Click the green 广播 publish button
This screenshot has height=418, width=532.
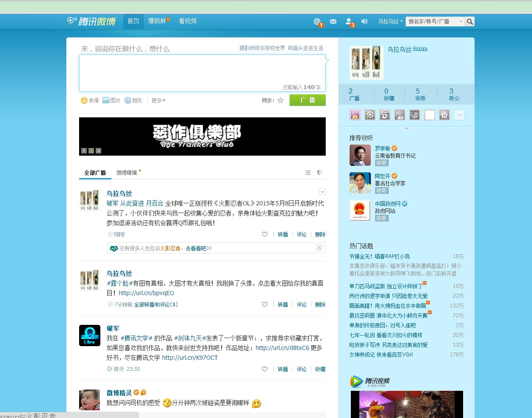[307, 100]
